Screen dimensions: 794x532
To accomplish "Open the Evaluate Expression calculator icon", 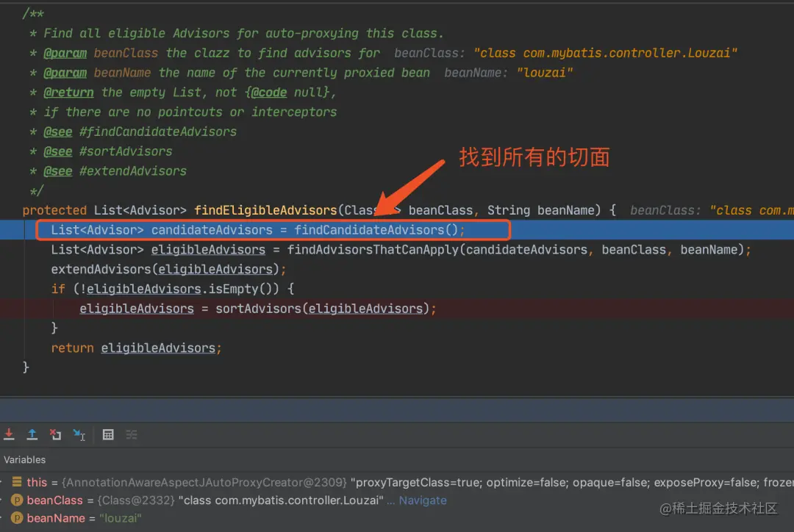I will click(x=108, y=435).
